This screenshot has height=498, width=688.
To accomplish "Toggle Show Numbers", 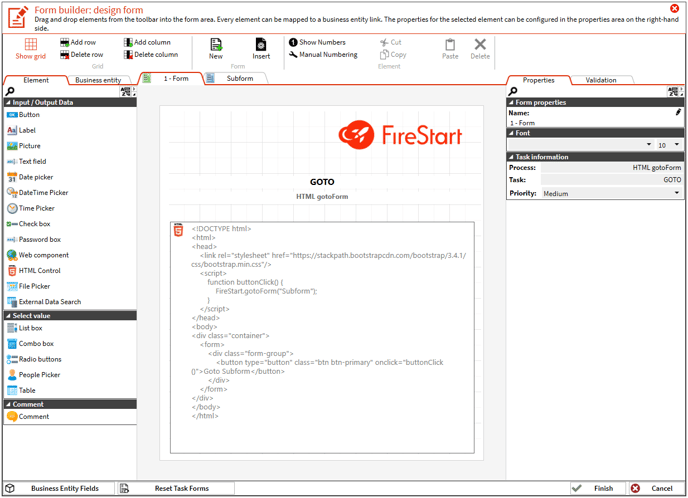I will (317, 42).
